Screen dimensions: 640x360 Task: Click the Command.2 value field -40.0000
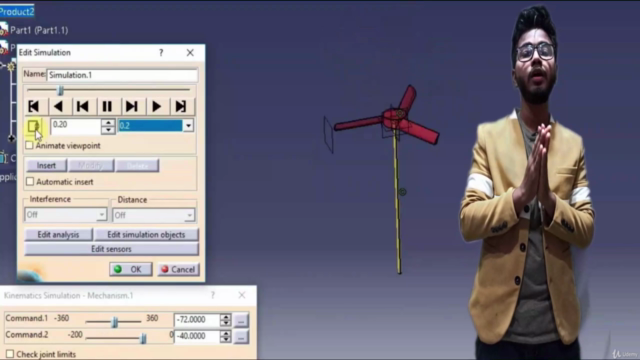(197, 336)
